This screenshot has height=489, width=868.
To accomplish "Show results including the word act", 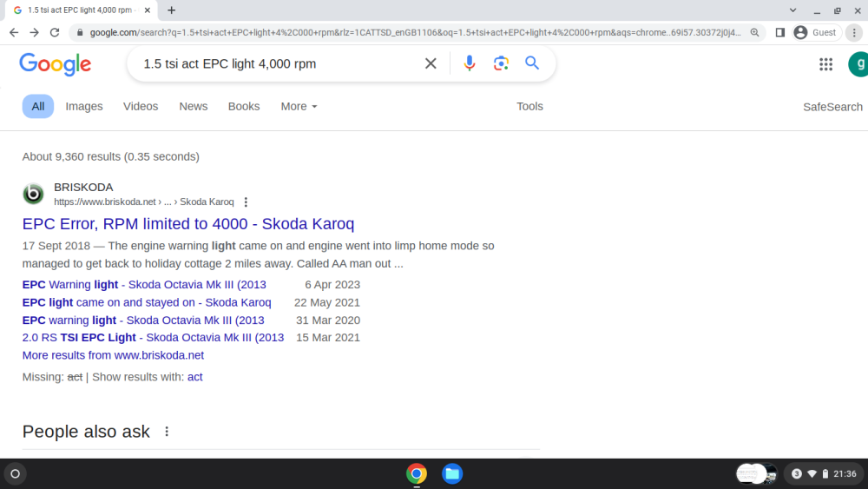I will point(194,377).
